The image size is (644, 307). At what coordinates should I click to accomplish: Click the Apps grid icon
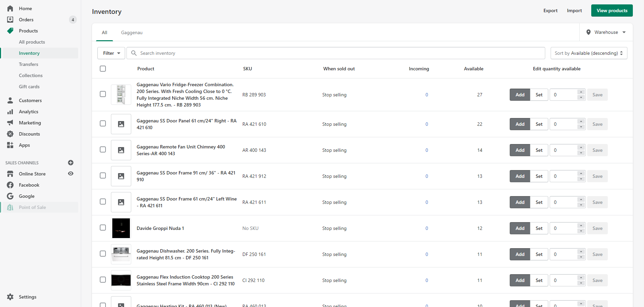(10, 145)
